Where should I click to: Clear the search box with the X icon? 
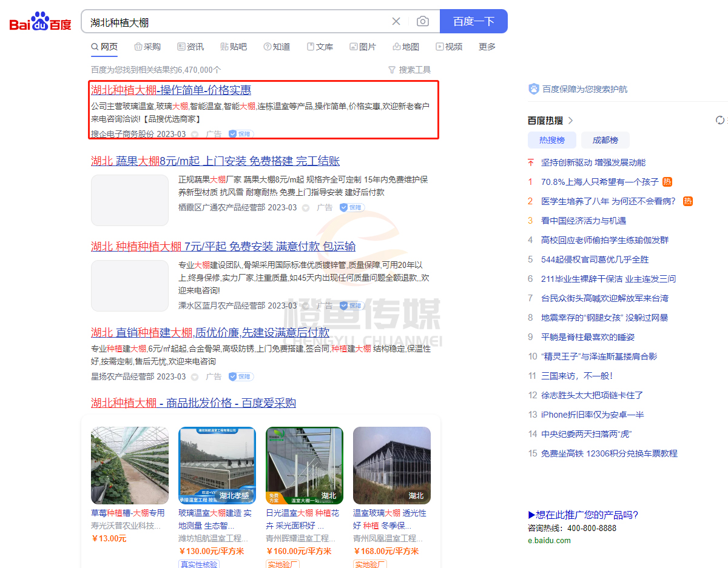pos(396,21)
